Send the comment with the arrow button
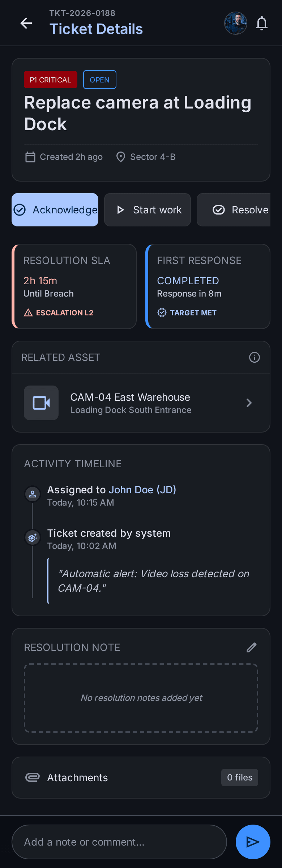This screenshot has width=282, height=868. click(253, 842)
